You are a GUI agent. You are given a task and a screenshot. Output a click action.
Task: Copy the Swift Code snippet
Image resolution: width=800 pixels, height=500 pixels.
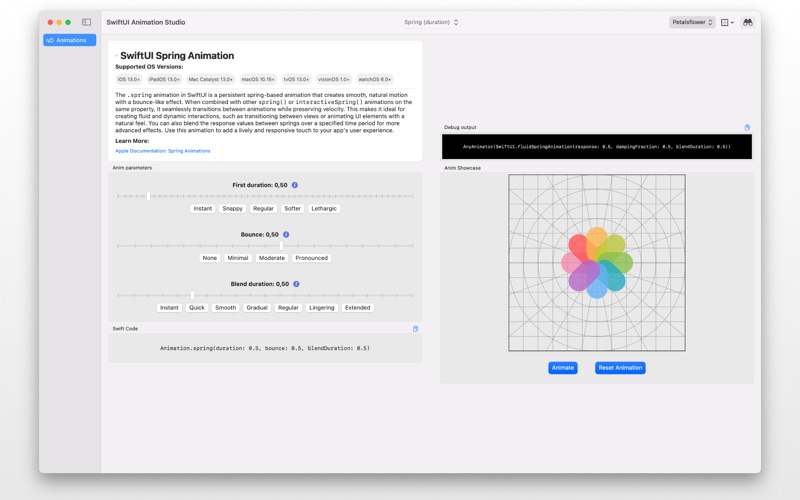tap(415, 329)
